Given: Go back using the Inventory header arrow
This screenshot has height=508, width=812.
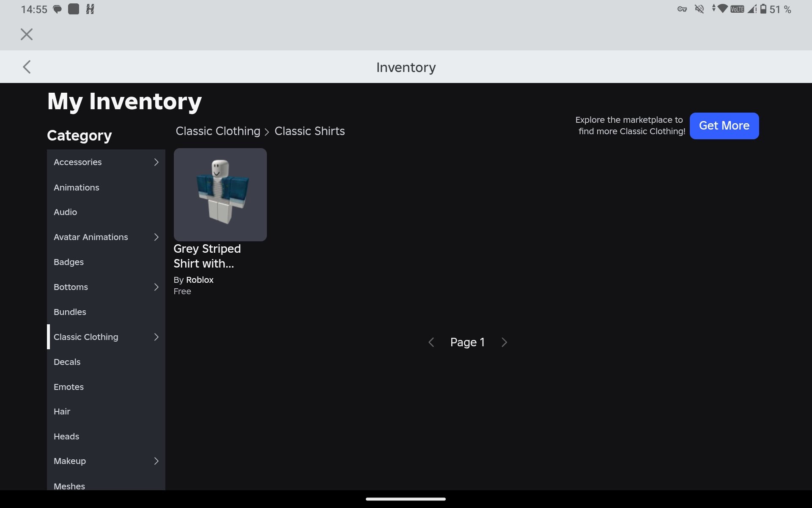Looking at the screenshot, I should (27, 67).
